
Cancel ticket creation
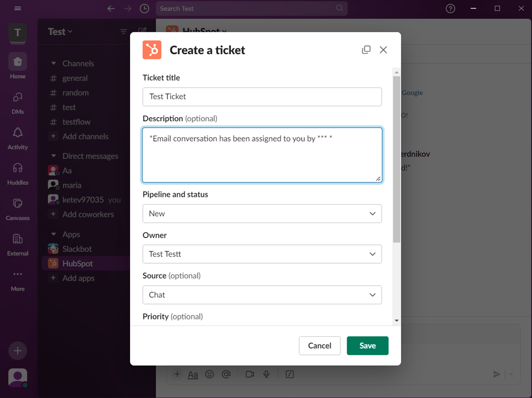click(320, 345)
